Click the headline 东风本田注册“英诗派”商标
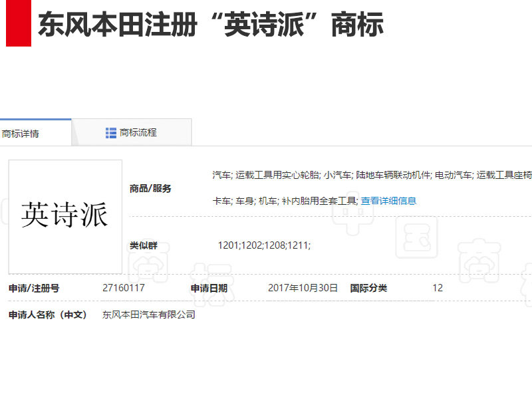The width and height of the screenshot is (532, 399). click(x=211, y=25)
